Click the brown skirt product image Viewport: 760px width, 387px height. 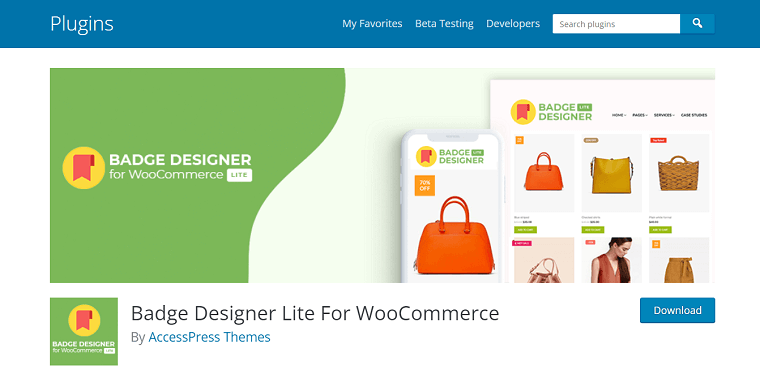point(679,260)
